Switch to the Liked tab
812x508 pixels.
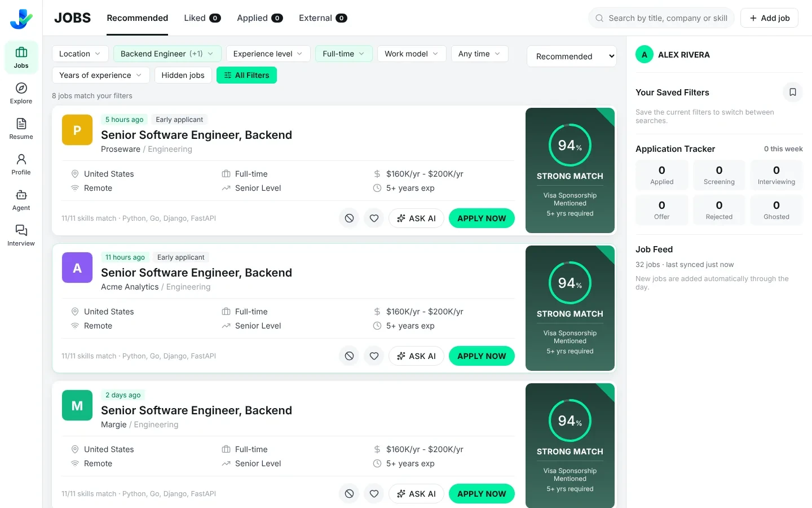[x=202, y=18]
